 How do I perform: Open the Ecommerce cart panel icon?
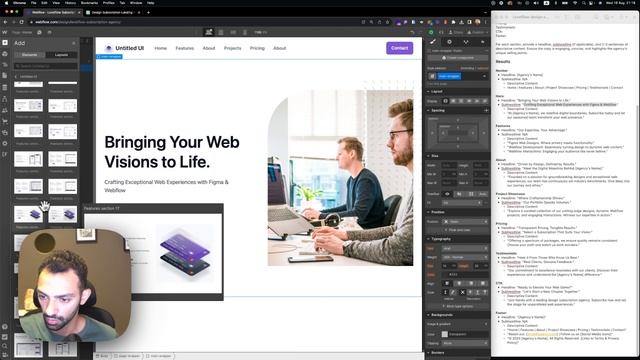coord(5,121)
